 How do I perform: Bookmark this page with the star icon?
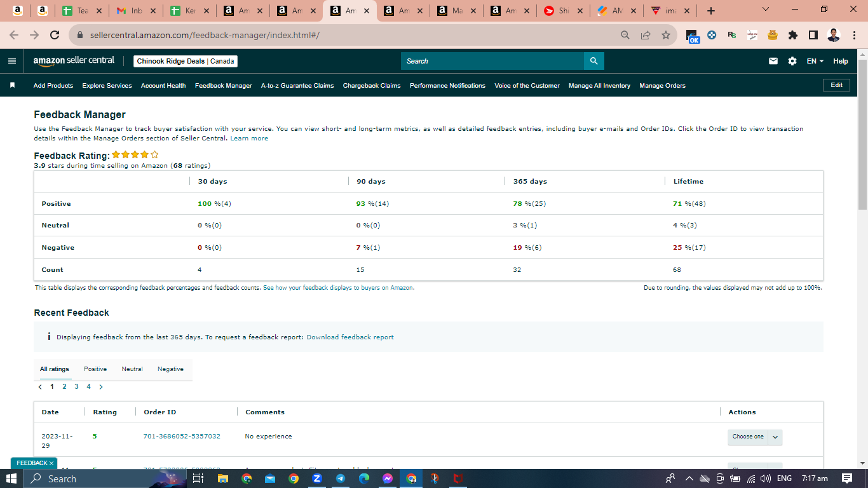(x=665, y=35)
